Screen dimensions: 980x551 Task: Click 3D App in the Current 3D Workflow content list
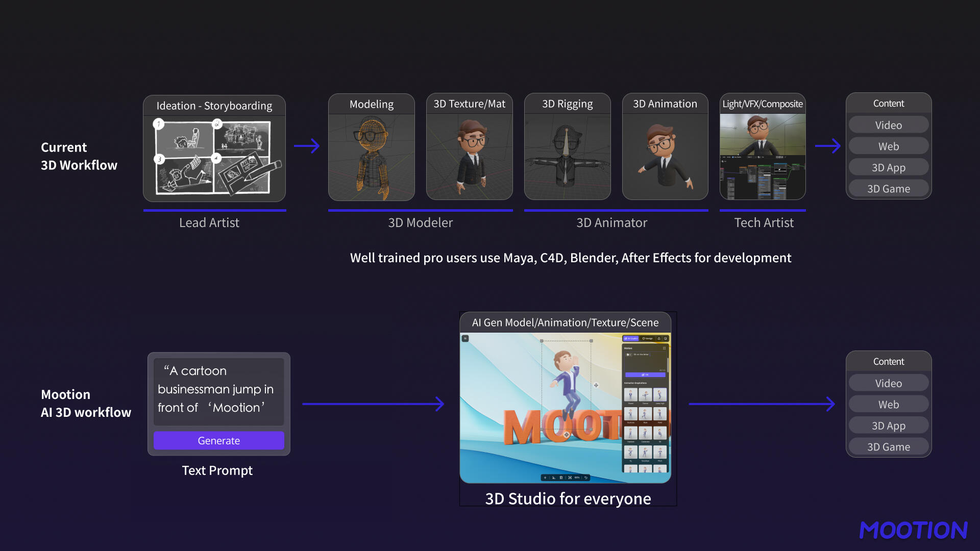(x=889, y=167)
